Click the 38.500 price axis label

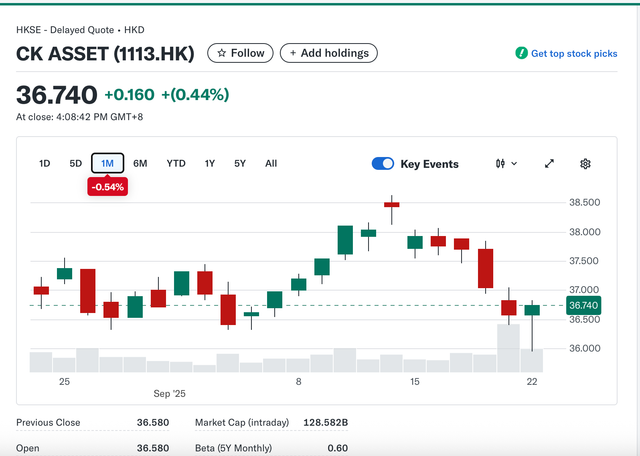pos(584,202)
